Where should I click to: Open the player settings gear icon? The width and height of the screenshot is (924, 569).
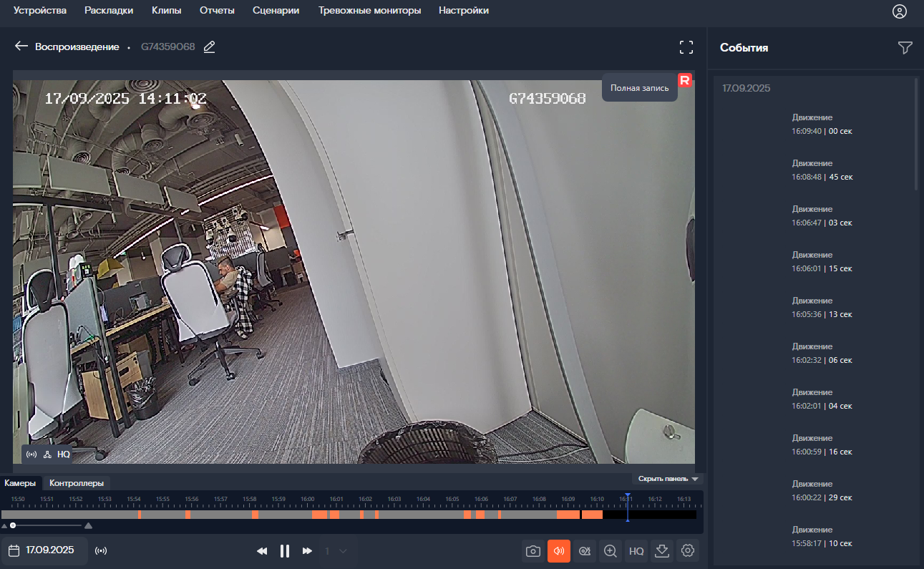688,551
